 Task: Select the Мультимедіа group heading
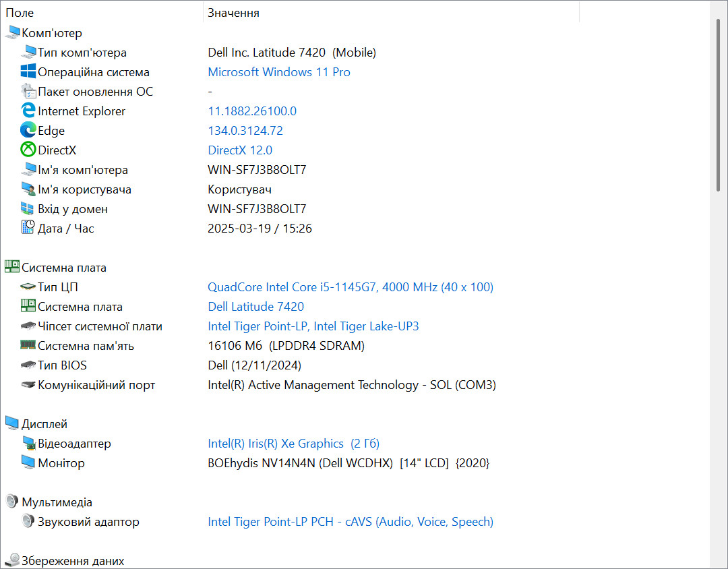click(x=57, y=502)
